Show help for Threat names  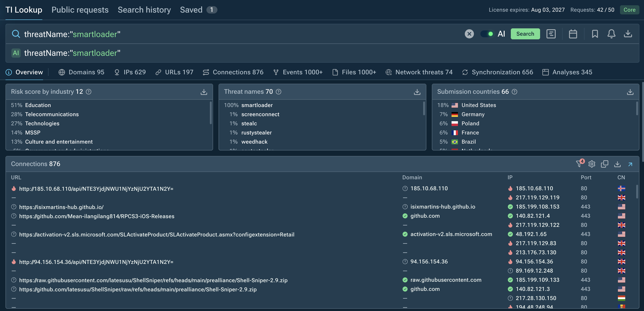click(x=279, y=92)
